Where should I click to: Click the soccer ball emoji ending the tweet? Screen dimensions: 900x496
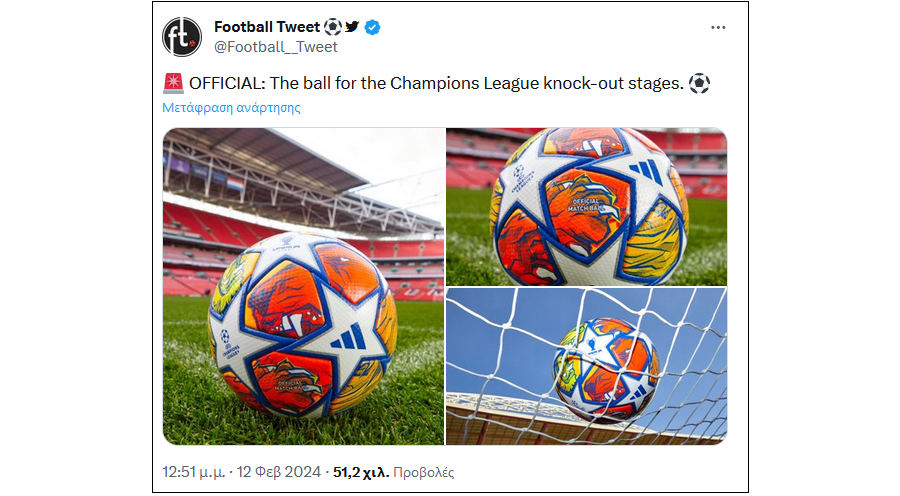(x=699, y=84)
